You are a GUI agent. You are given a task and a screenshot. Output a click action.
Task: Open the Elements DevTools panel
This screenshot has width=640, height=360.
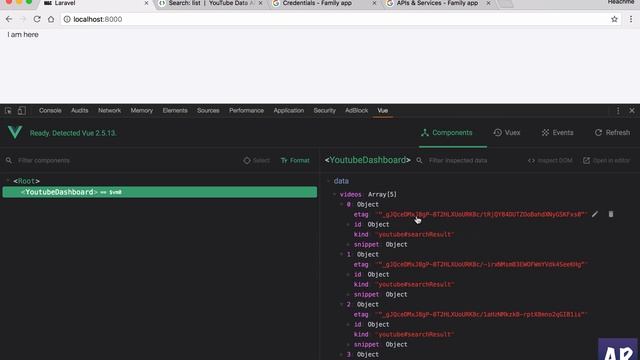click(x=175, y=111)
